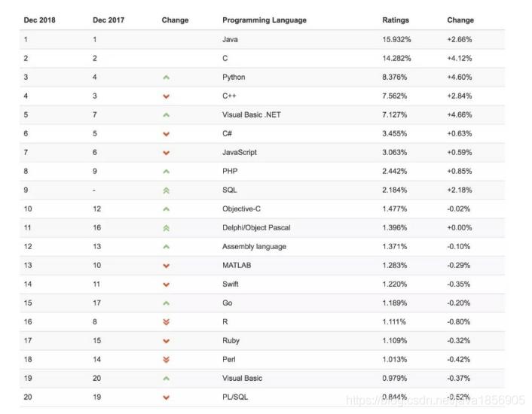Click the double red arrow beside R
Viewport: 532px width, 414px height.
click(166, 322)
